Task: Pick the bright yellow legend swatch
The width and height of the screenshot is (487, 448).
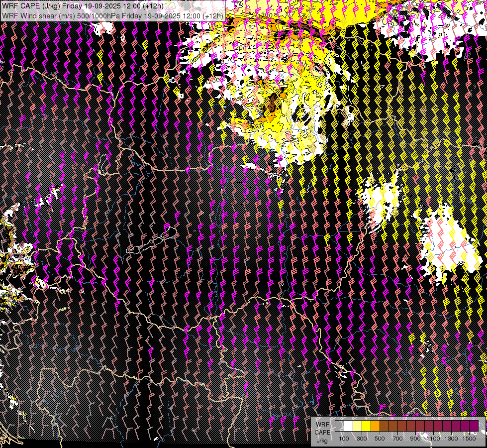Action: pos(366,426)
